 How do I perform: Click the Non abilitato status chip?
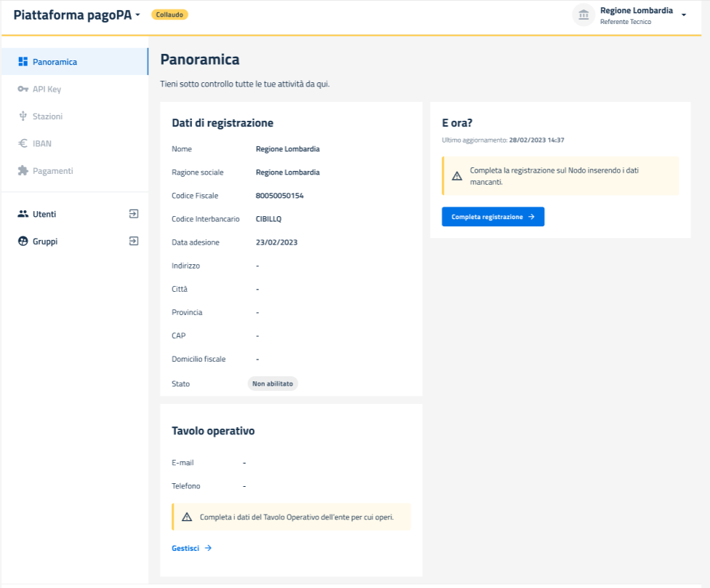click(x=273, y=384)
